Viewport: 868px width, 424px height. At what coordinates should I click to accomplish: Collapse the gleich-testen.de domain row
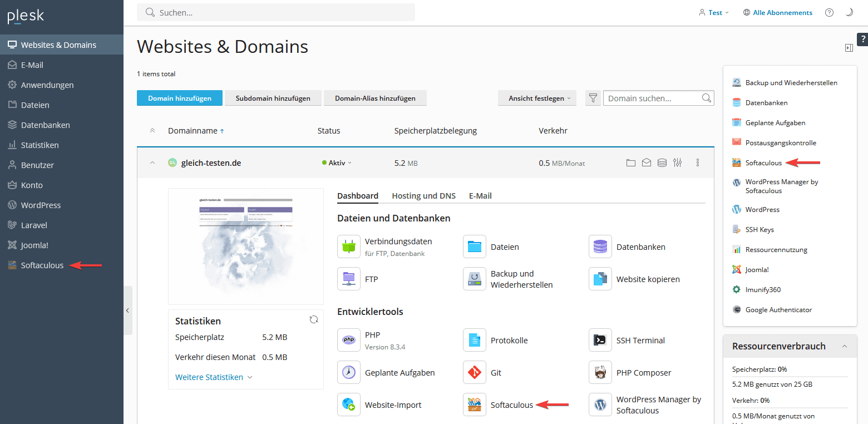coord(152,163)
